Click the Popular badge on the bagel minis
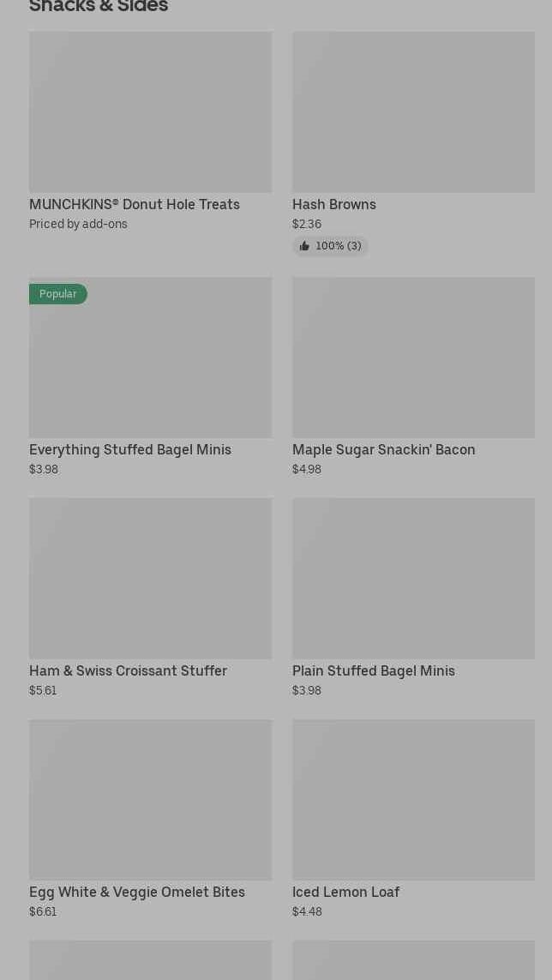Screen dimensions: 552x980 coord(58,294)
